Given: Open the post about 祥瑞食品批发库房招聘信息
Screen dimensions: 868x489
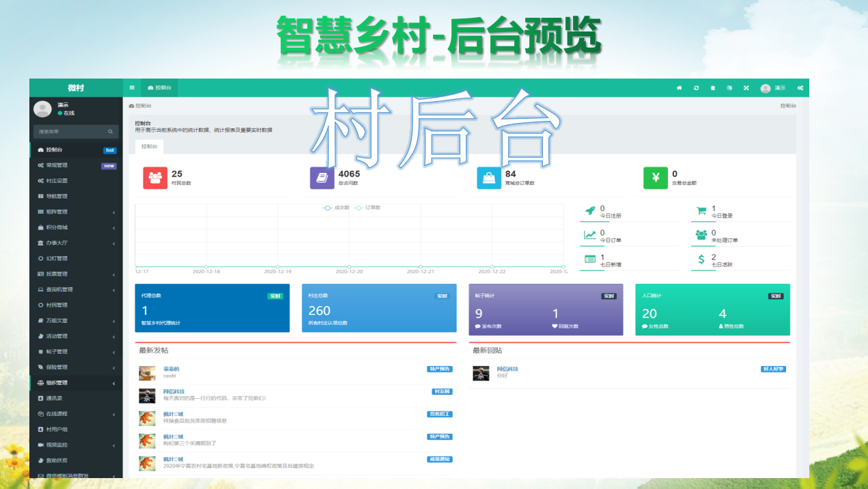Looking at the screenshot, I should click(x=195, y=421).
